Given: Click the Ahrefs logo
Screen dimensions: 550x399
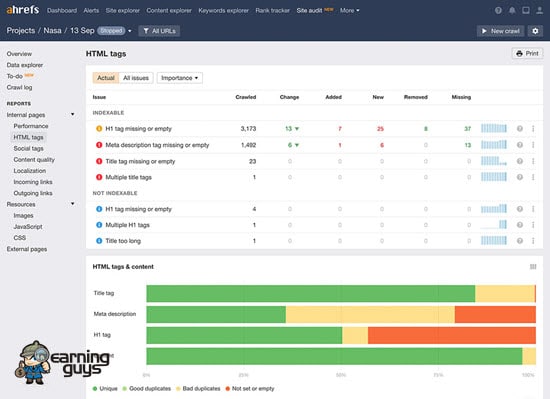Looking at the screenshot, I should pos(23,10).
